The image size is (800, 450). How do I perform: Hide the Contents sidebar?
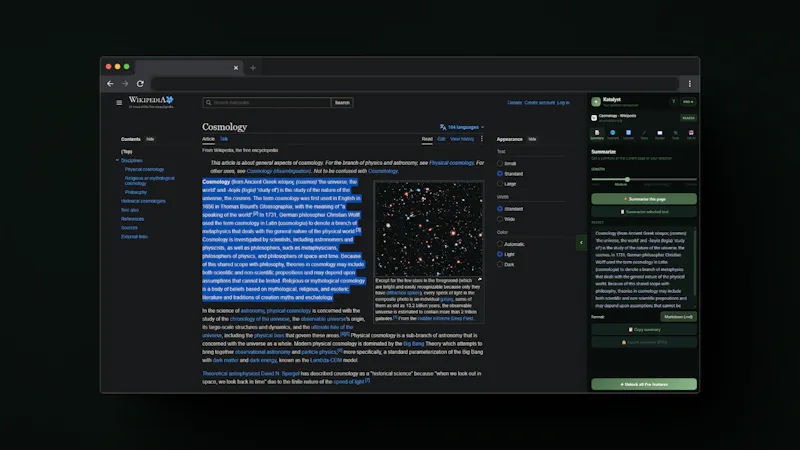coord(150,139)
